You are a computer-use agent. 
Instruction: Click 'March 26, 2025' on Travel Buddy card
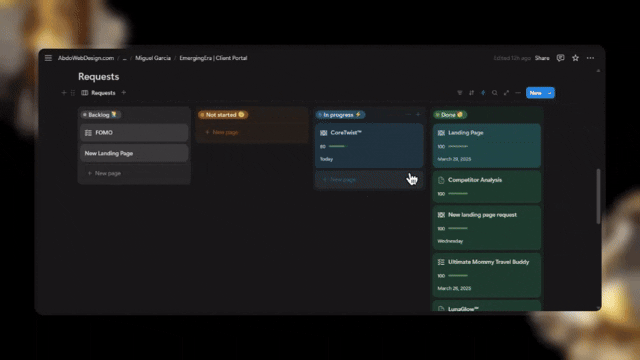point(454,288)
